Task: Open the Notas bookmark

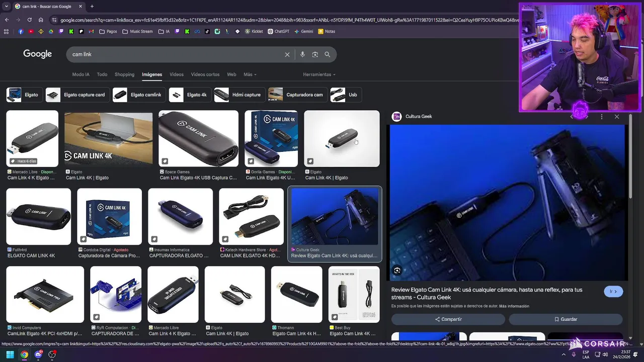Action: click(327, 31)
